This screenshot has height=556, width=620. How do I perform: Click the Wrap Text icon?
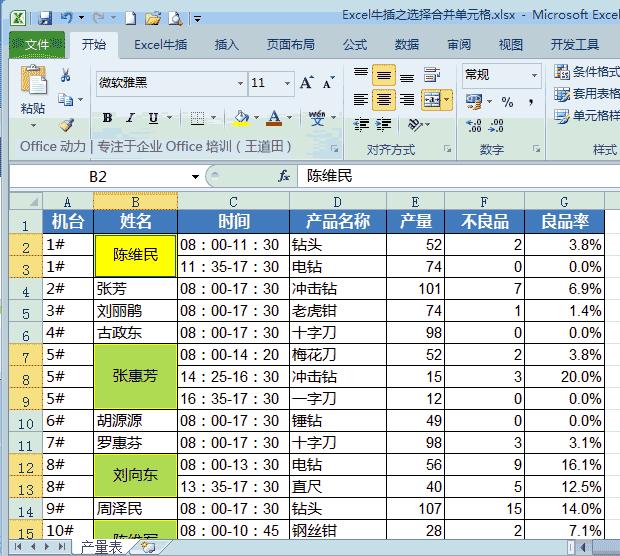point(431,74)
